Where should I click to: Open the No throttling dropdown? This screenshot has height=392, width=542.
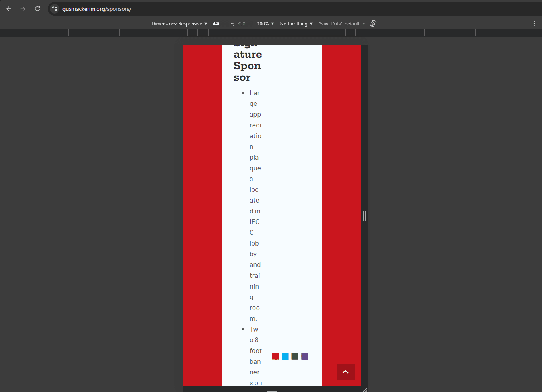tap(296, 24)
